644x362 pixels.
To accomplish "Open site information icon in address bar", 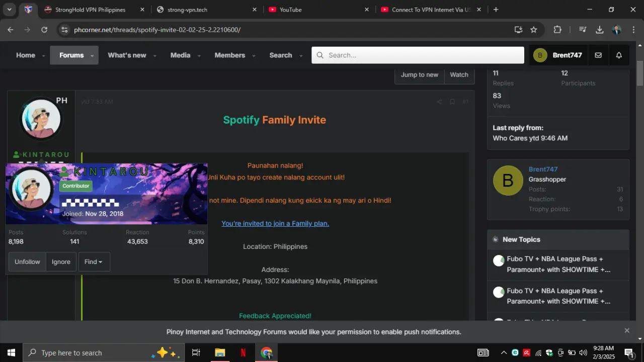I will pos(64,30).
